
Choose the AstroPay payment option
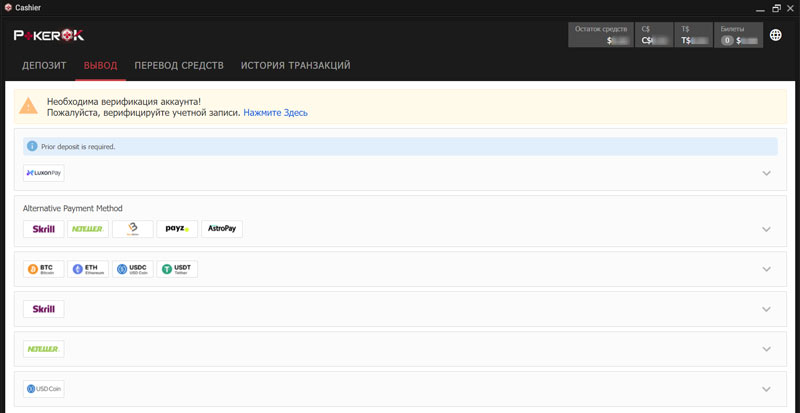pos(222,229)
